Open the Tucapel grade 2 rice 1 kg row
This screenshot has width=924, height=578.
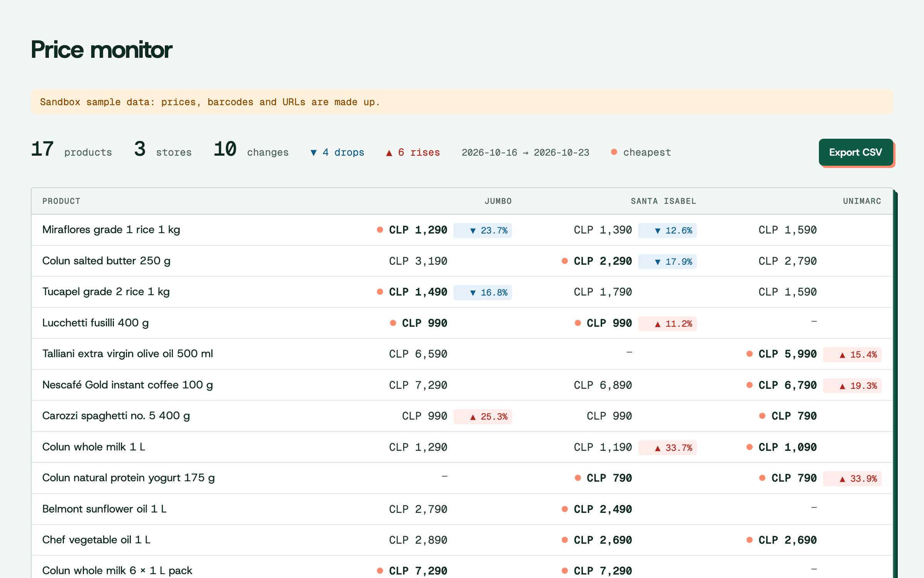(462, 292)
